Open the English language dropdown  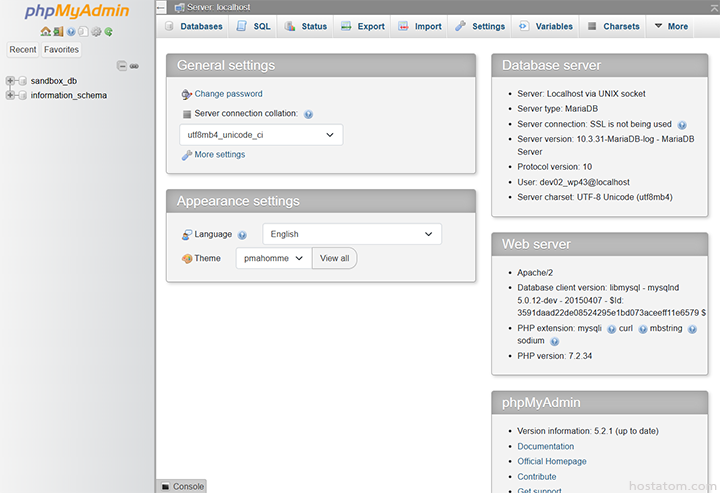[351, 234]
